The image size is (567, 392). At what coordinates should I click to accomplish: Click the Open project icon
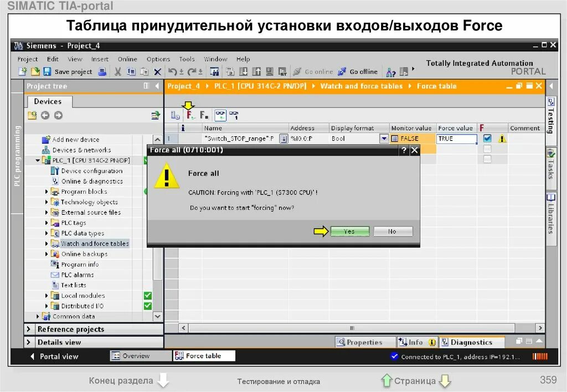tap(35, 71)
